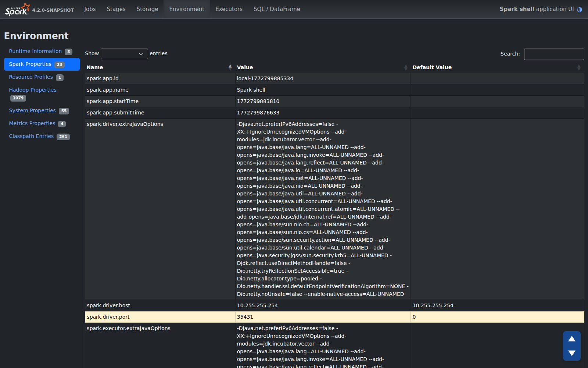Click the 1079 badge under Hadoop Properties
The image size is (588, 368).
(17, 98)
